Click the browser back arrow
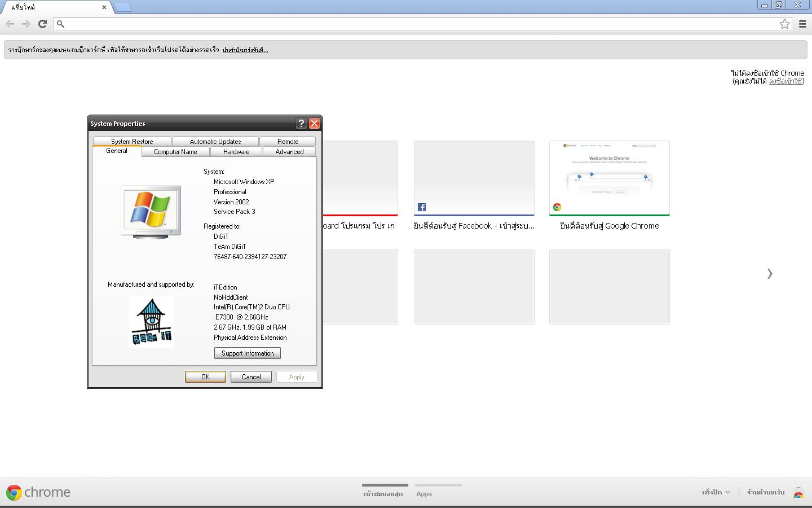The width and height of the screenshot is (812, 508). 10,24
